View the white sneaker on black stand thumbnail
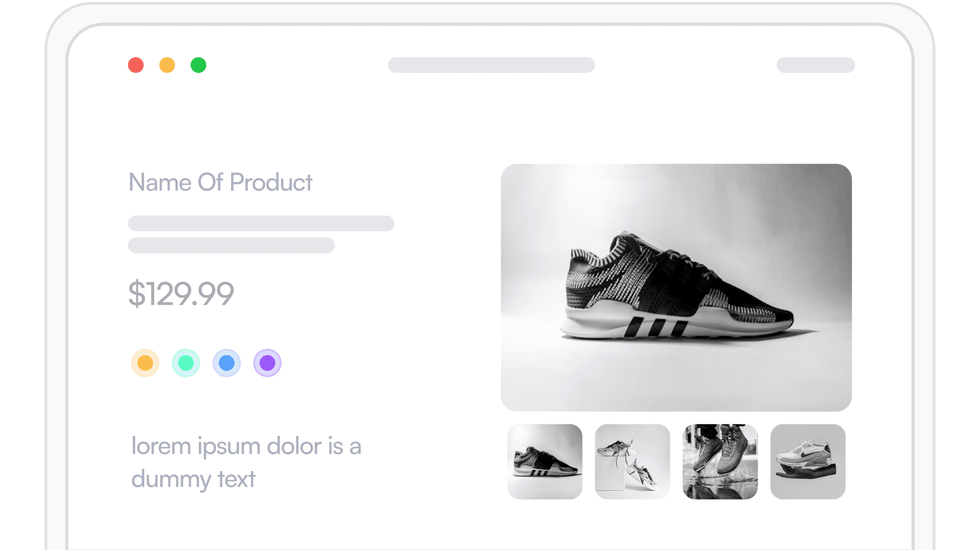 coord(808,461)
